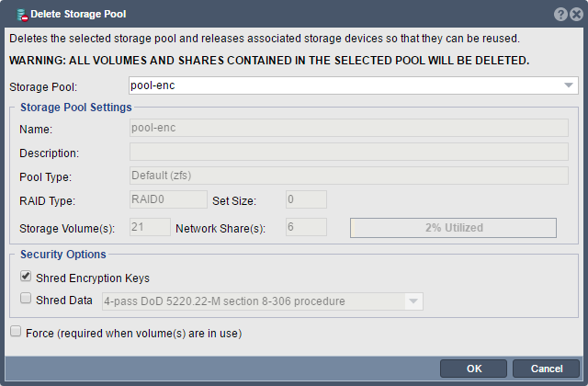588x386 pixels.
Task: Click the Storage Volume(s) count field
Action: [150, 227]
